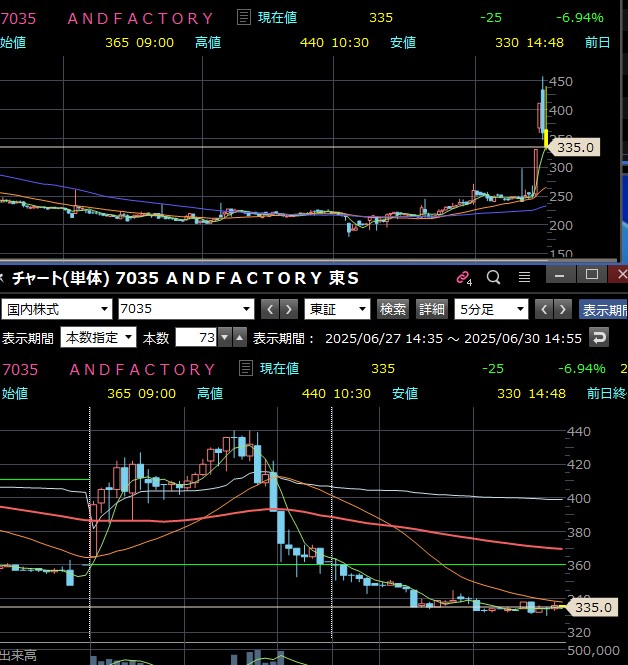Open the hamburger menu icon in title bar
The image size is (628, 665).
[x=525, y=277]
